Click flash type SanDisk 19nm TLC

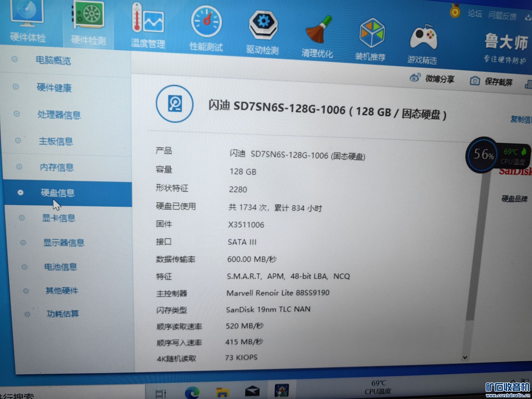(x=268, y=309)
